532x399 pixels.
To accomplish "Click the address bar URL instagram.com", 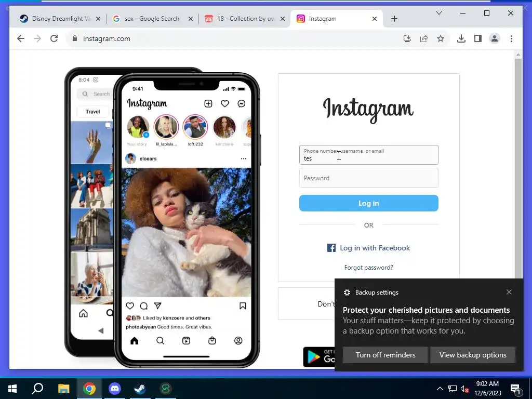I will [x=107, y=38].
